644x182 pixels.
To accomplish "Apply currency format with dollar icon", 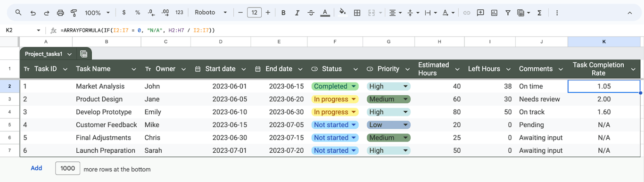I will [124, 13].
